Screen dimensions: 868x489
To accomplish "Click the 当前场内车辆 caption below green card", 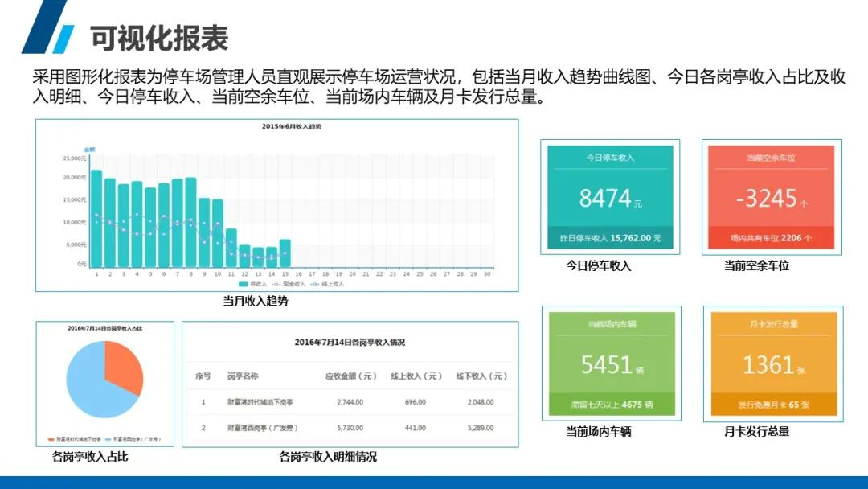I will pos(599,431).
